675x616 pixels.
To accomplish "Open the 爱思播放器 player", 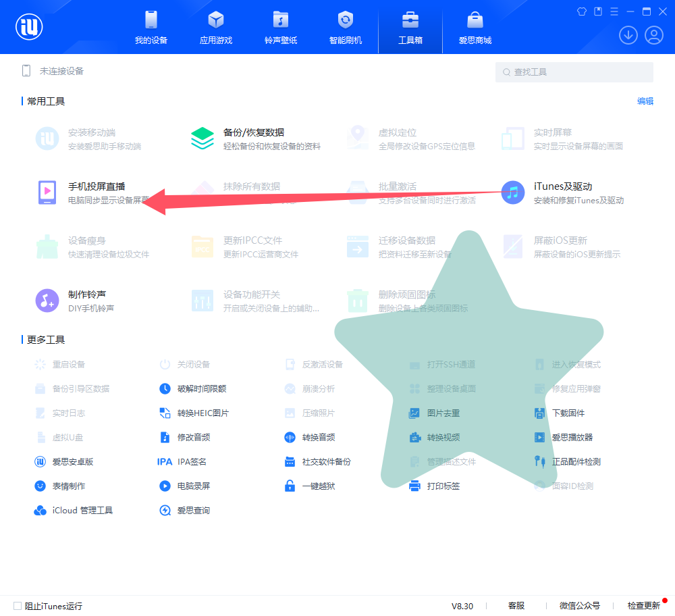I will coord(563,437).
